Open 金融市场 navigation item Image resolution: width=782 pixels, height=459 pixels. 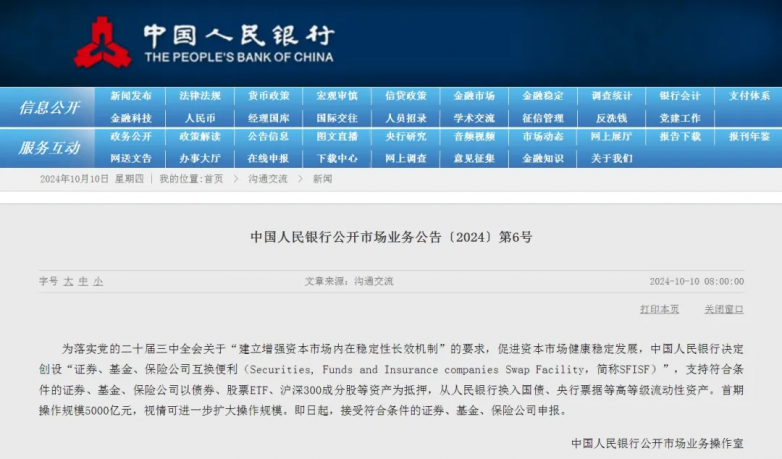point(474,96)
